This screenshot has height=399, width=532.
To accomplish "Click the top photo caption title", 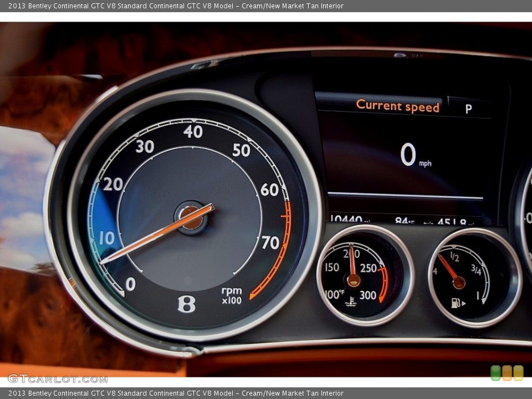I will pyautogui.click(x=176, y=6).
